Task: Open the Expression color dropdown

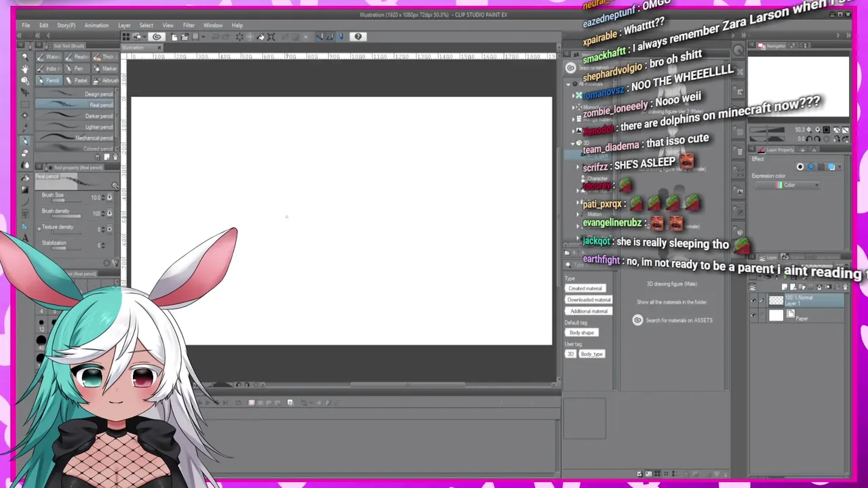Action: (788, 185)
